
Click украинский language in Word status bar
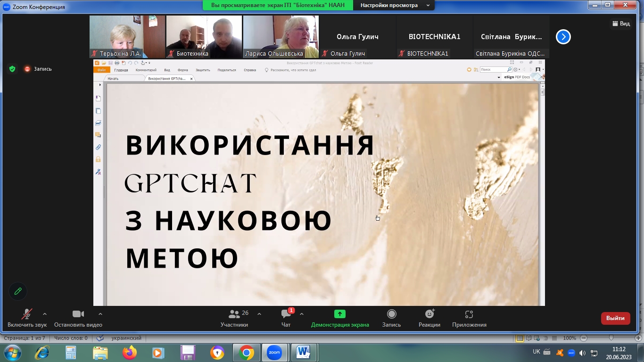(x=126, y=338)
